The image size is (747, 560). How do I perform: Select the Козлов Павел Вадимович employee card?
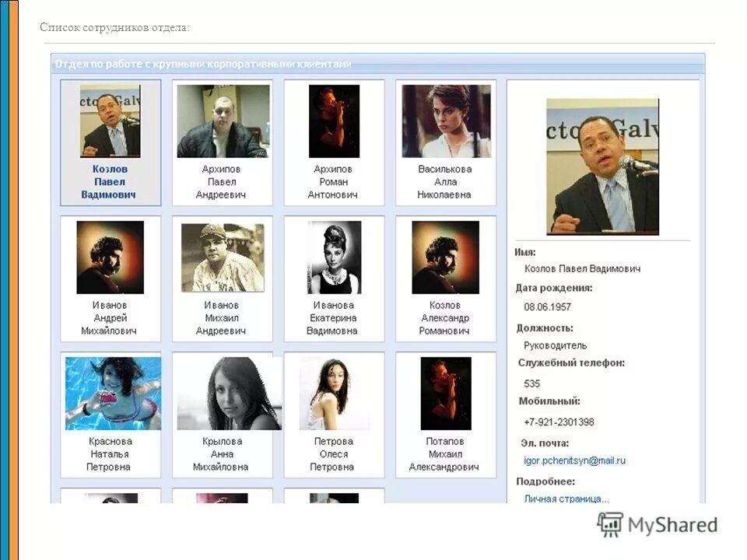[110, 143]
